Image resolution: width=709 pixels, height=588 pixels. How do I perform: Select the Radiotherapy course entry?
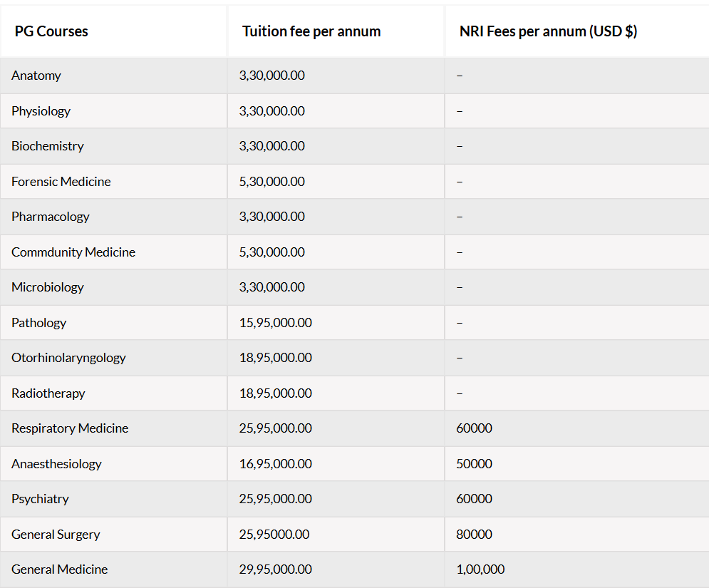[x=48, y=393]
